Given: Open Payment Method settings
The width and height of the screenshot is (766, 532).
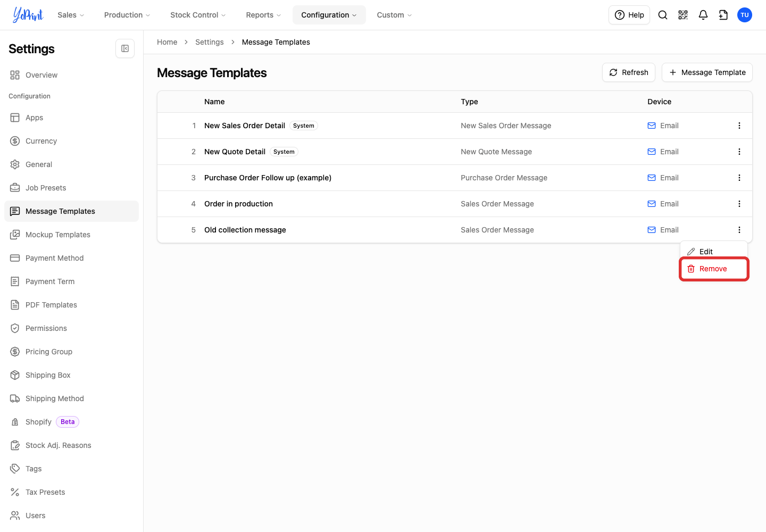Looking at the screenshot, I should [71, 258].
